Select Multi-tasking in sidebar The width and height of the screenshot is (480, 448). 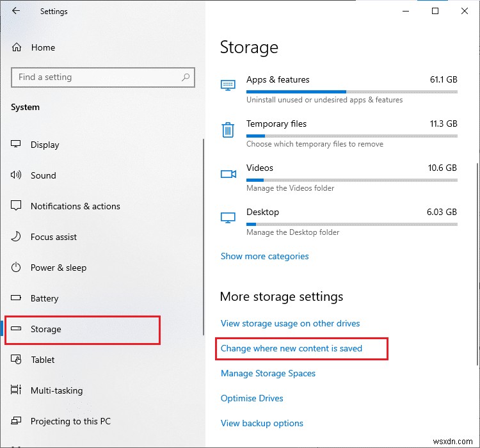(56, 390)
